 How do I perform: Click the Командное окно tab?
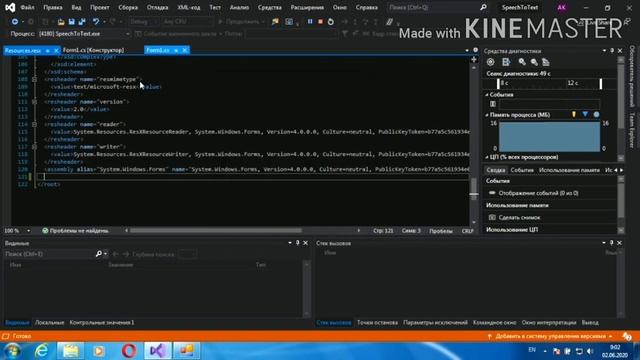point(494,322)
